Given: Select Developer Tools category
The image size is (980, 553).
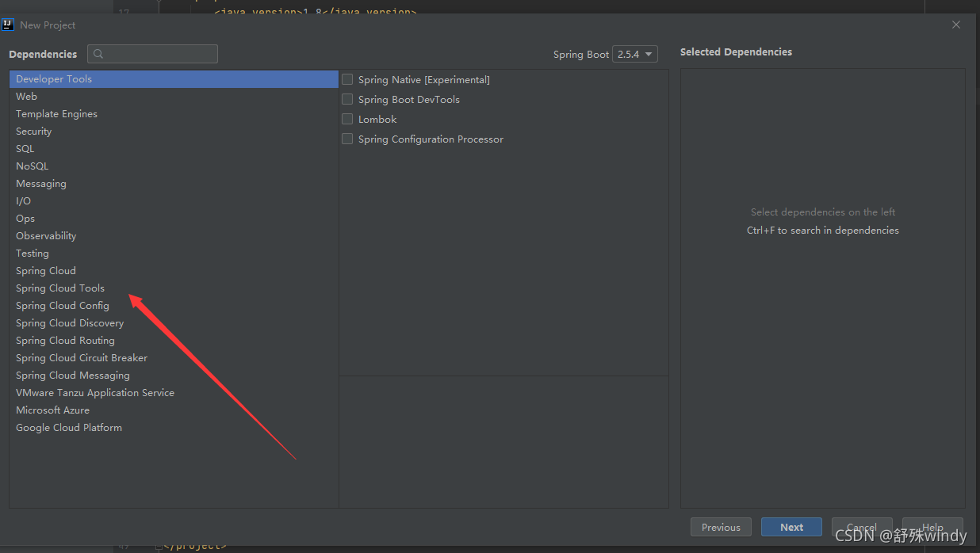Looking at the screenshot, I should tap(174, 79).
